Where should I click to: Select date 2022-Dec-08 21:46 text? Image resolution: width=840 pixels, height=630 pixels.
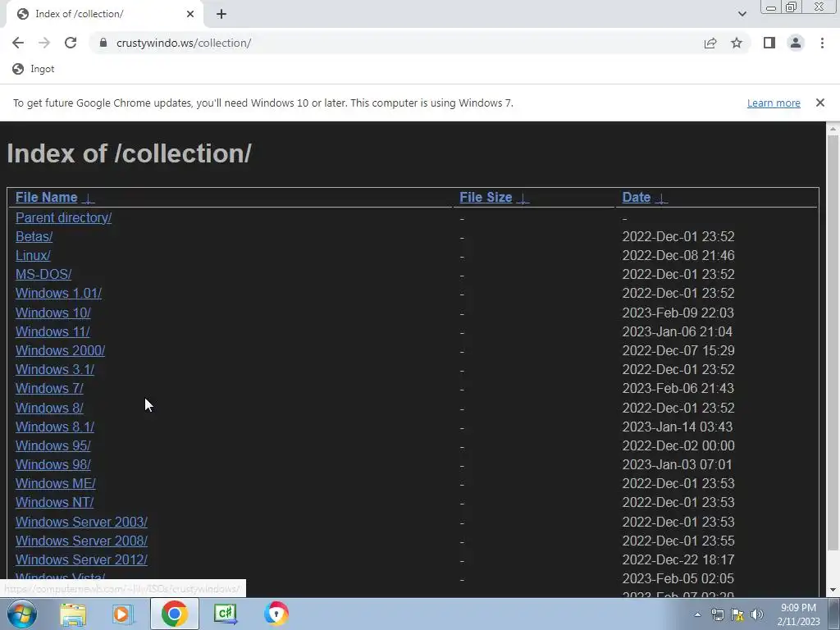pyautogui.click(x=678, y=256)
